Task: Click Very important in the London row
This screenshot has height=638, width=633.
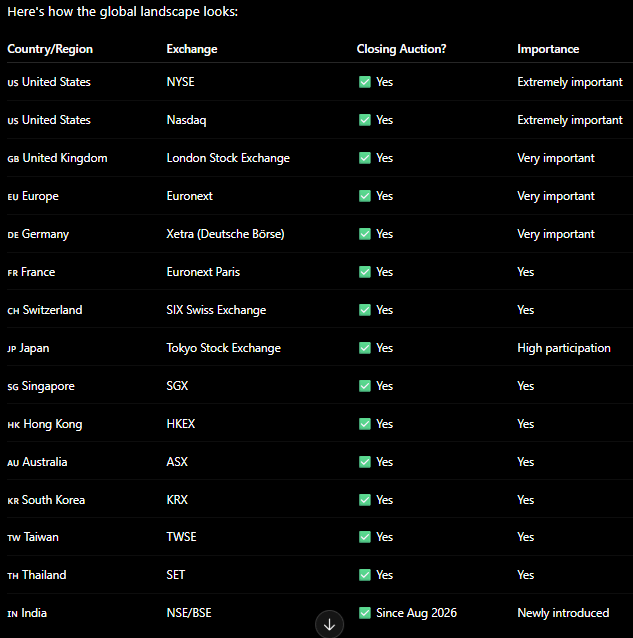Action: click(556, 158)
